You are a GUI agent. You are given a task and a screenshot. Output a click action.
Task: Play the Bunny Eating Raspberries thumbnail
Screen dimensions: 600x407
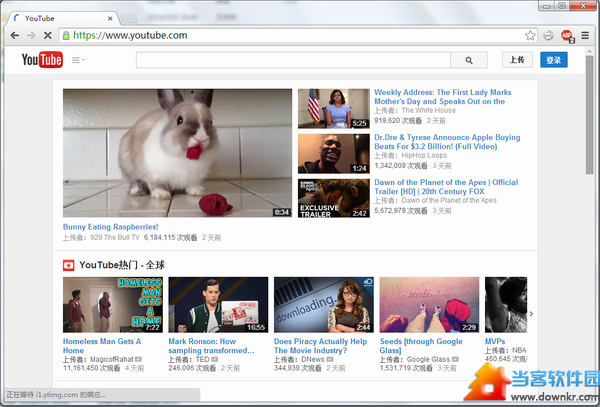point(177,153)
